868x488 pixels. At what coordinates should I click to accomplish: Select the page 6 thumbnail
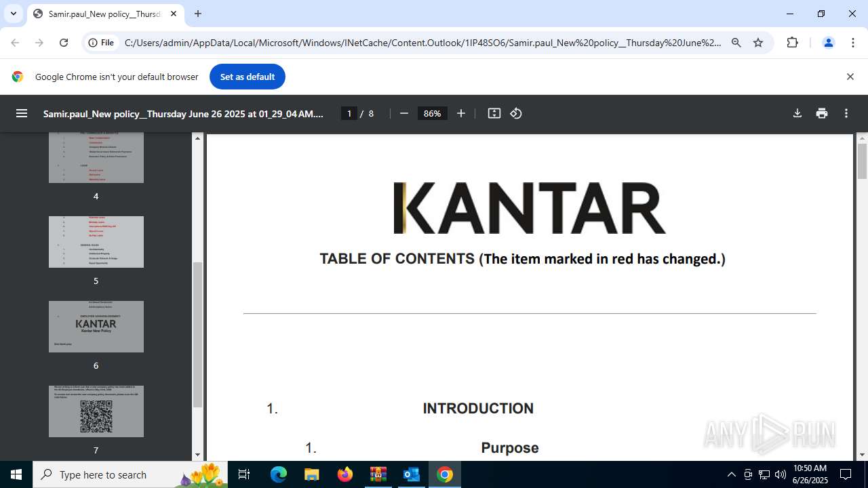[96, 327]
